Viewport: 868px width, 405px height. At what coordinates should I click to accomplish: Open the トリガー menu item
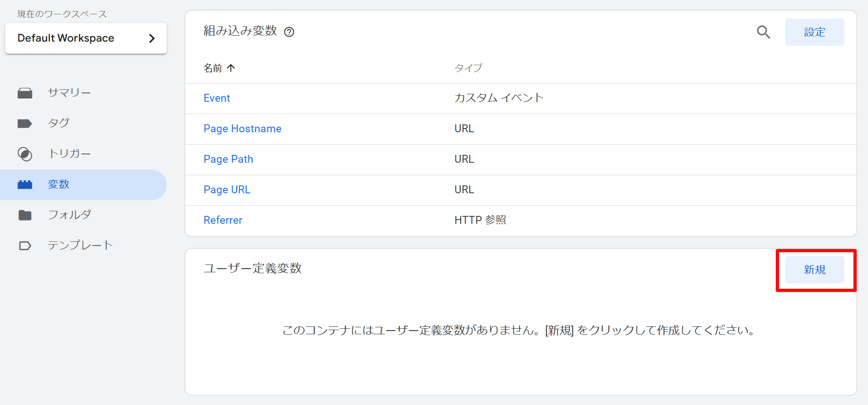[69, 153]
